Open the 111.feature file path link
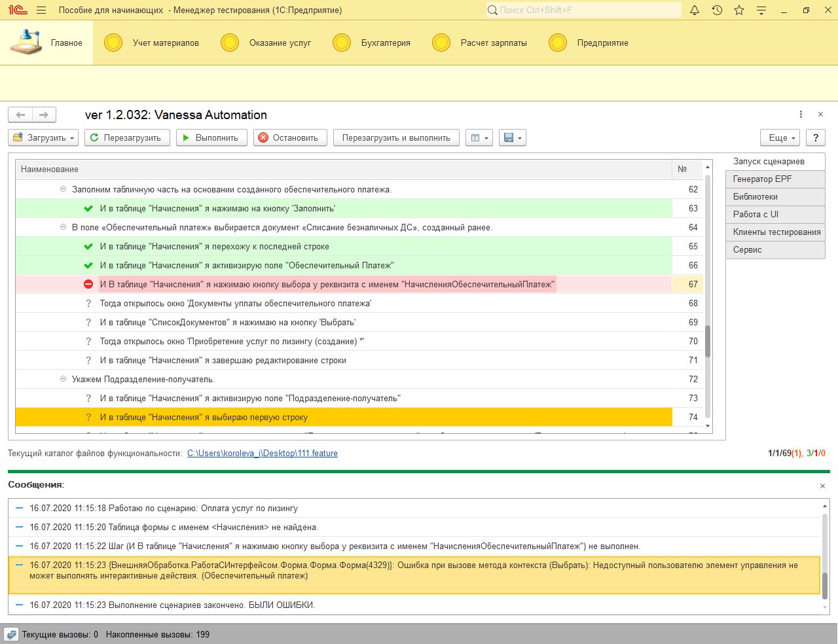Viewport: 838px width, 644px height. (x=263, y=453)
